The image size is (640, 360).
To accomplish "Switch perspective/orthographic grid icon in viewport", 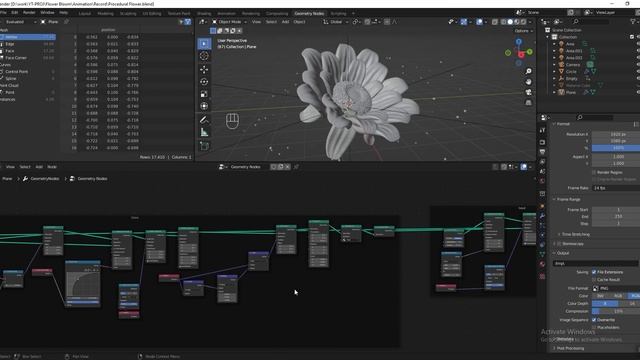I will (x=529, y=102).
